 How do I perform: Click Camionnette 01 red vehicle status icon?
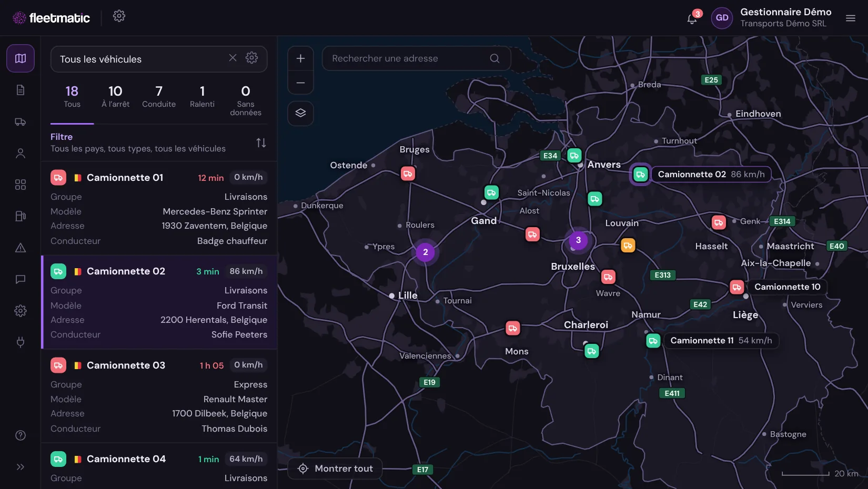click(x=58, y=177)
